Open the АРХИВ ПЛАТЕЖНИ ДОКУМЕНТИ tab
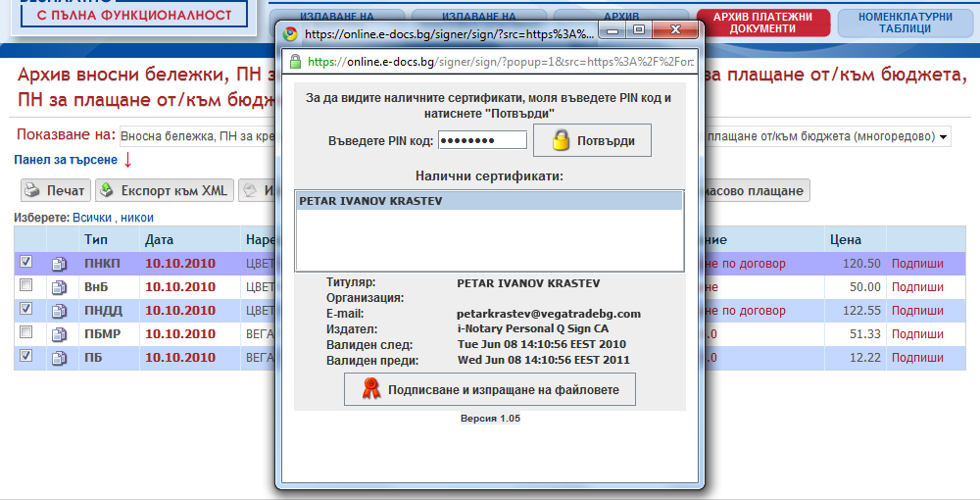The image size is (980, 500). coord(762,24)
